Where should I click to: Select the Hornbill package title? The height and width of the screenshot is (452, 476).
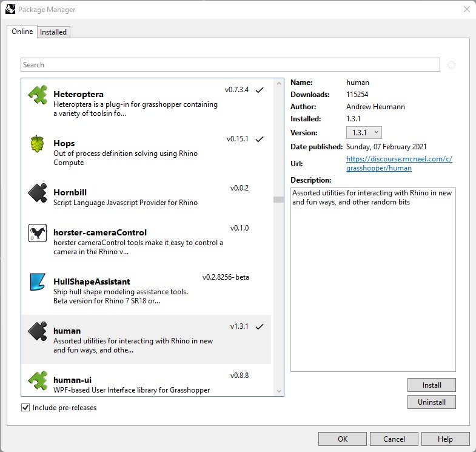tap(70, 192)
